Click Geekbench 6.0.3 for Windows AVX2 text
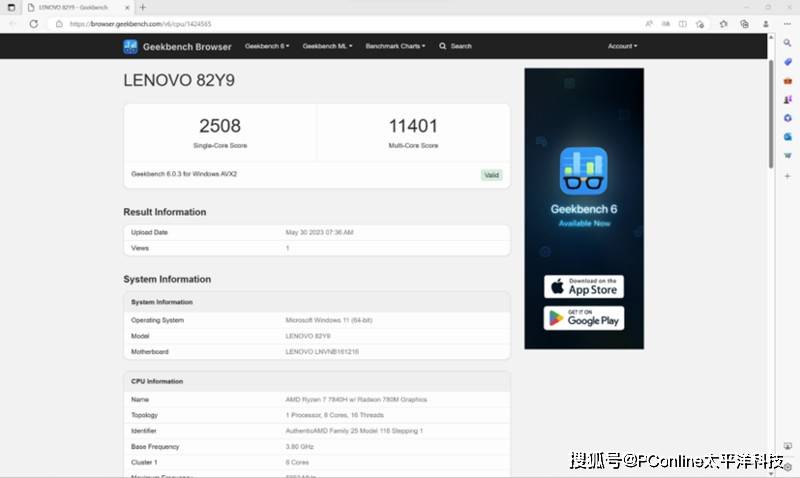The image size is (800, 478). (184, 174)
